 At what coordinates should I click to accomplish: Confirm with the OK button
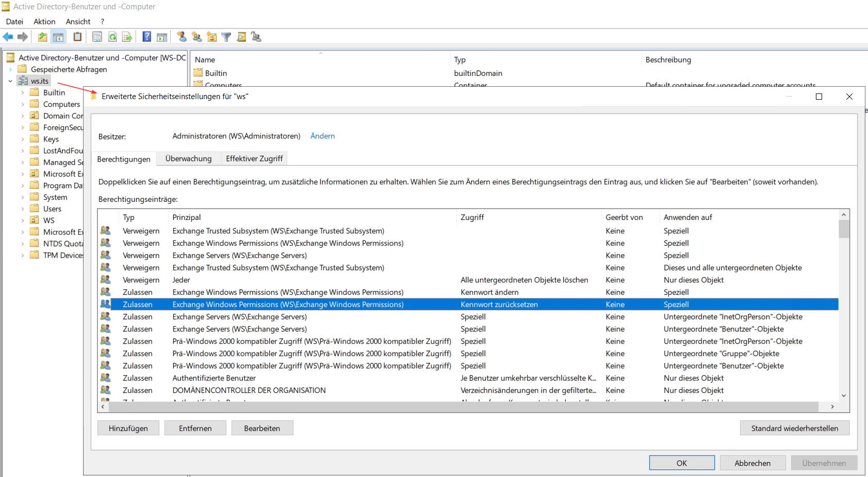tap(682, 463)
